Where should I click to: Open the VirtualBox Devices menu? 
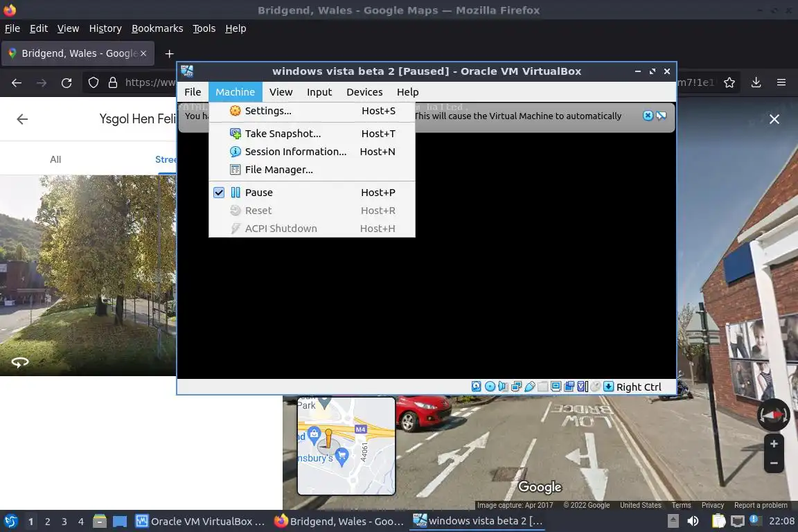pos(364,92)
